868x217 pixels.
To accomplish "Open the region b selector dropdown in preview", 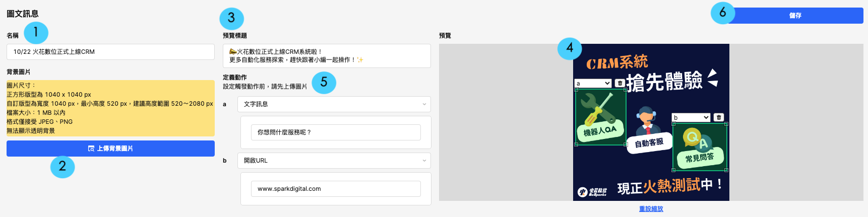I will coord(691,117).
